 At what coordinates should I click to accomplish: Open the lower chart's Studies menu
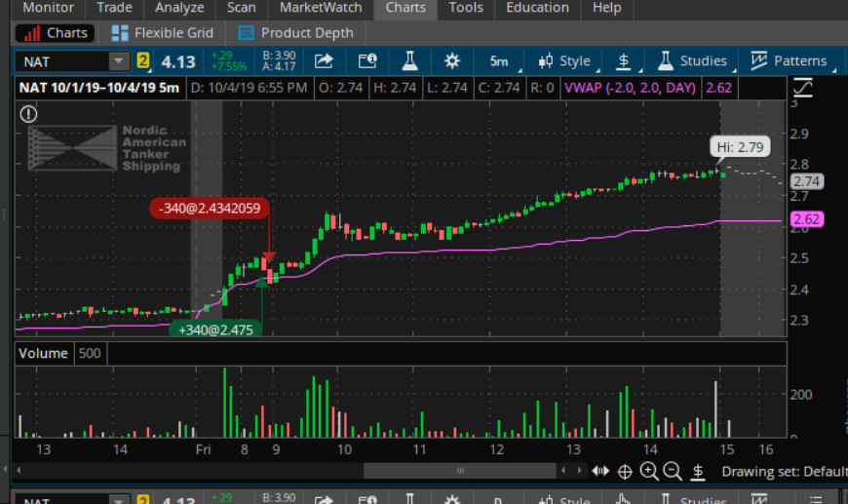point(694,500)
